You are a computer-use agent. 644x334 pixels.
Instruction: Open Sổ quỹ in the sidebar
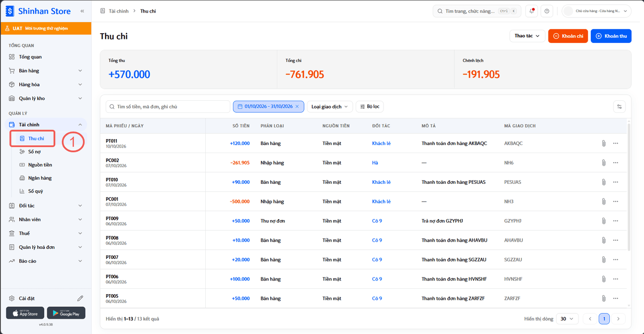35,191
